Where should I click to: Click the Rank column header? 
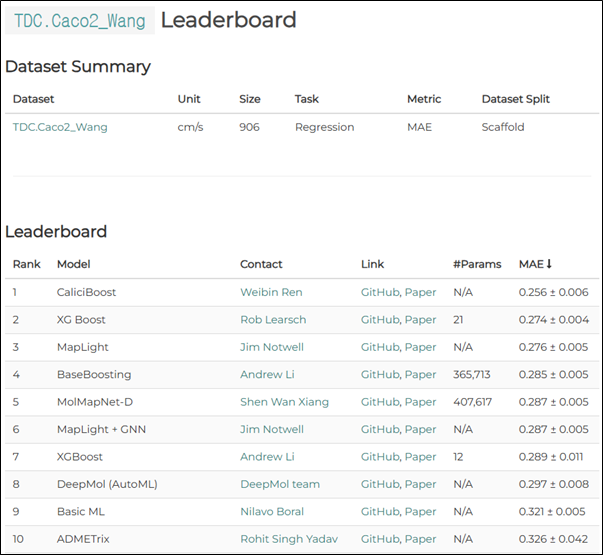26,264
